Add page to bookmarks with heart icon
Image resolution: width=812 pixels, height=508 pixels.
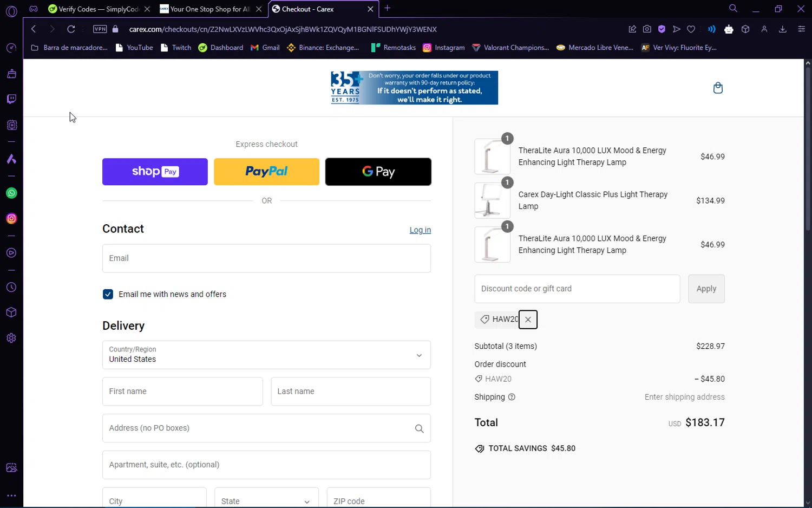pos(691,29)
